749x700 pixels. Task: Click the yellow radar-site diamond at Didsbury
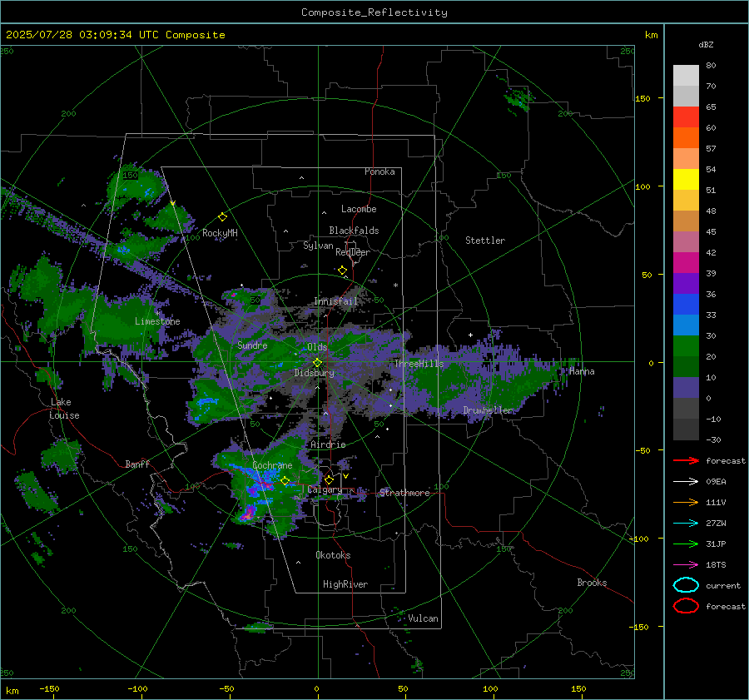tap(317, 363)
